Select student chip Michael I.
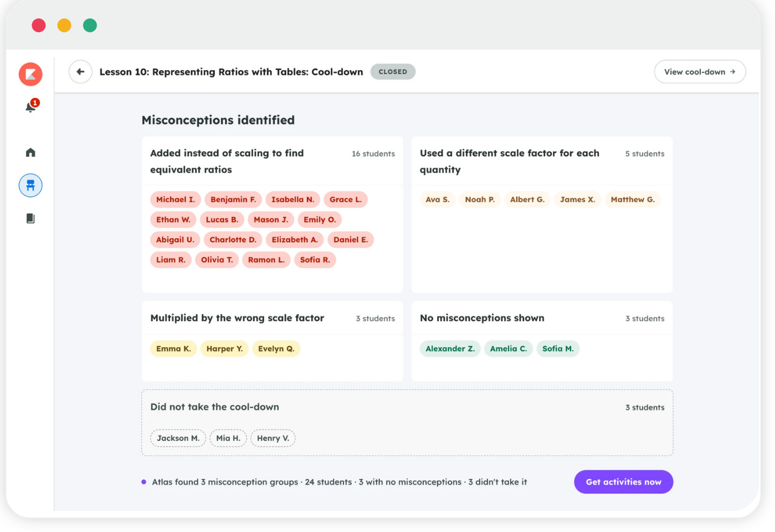Screen dimensions: 775x532 tap(176, 199)
